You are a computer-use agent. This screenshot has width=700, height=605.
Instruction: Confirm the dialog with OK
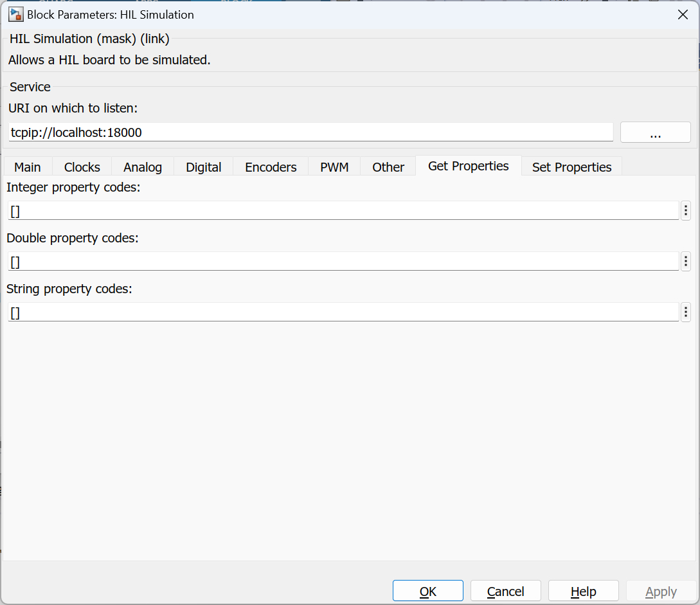(427, 591)
